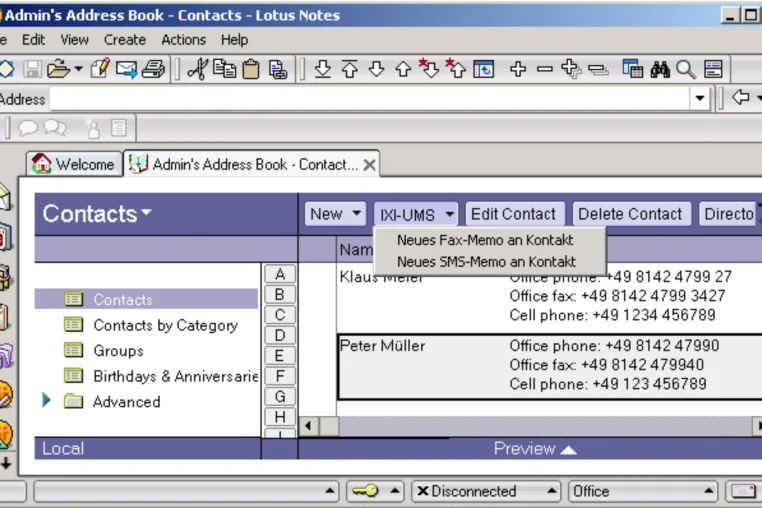Image resolution: width=762 pixels, height=508 pixels.
Task: Click the Copy toolbar icon
Action: pyautogui.click(x=224, y=69)
